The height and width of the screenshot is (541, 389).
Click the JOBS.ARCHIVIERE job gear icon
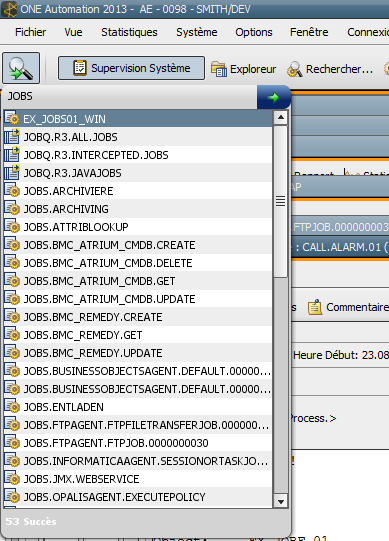click(x=12, y=190)
